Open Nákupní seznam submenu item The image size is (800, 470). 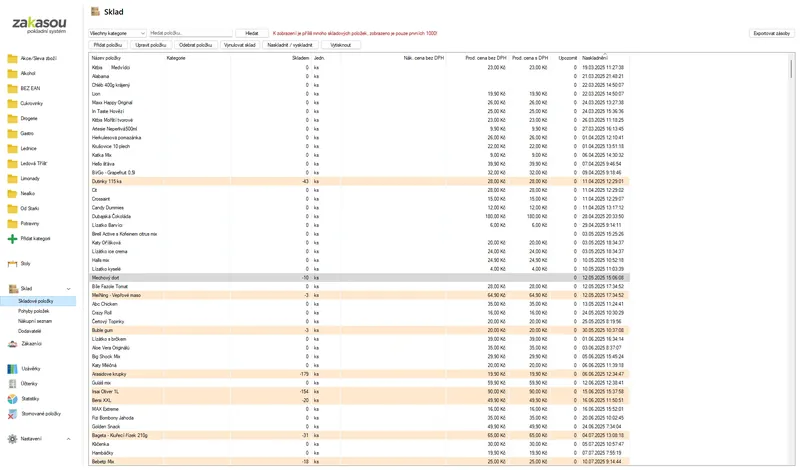tap(35, 321)
